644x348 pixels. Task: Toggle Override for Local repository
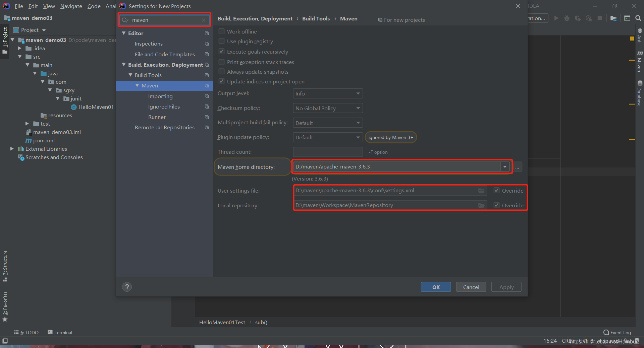coord(496,205)
